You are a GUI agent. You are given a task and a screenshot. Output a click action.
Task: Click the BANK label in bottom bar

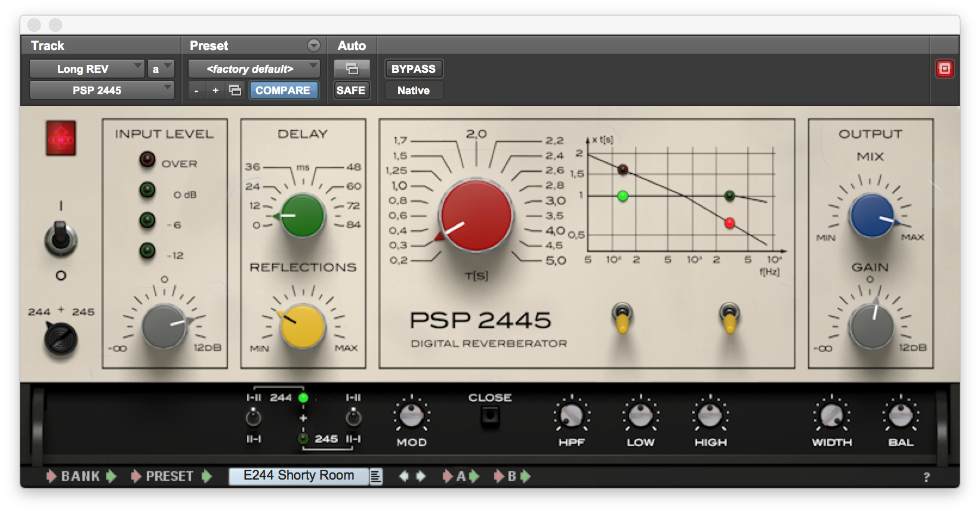tap(81, 476)
